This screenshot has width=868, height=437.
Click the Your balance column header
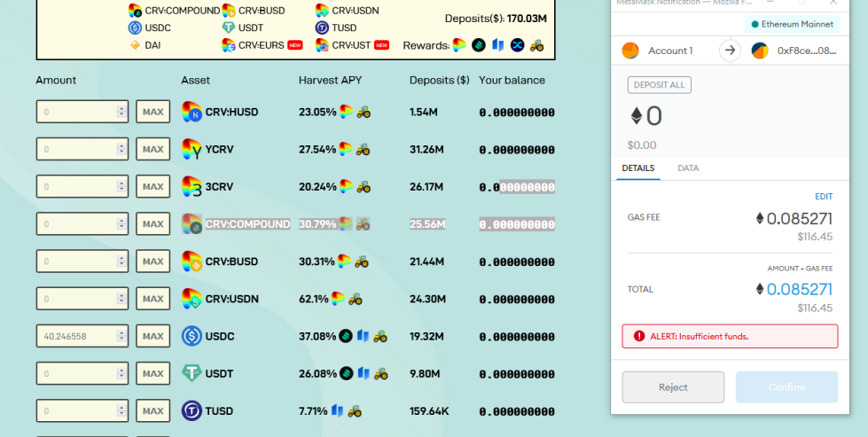512,80
